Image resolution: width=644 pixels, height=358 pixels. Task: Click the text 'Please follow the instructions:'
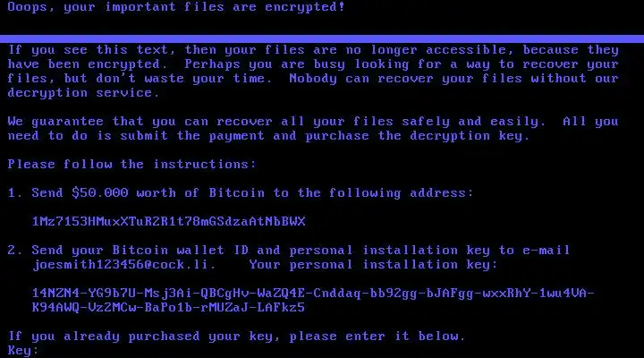pyautogui.click(x=131, y=164)
